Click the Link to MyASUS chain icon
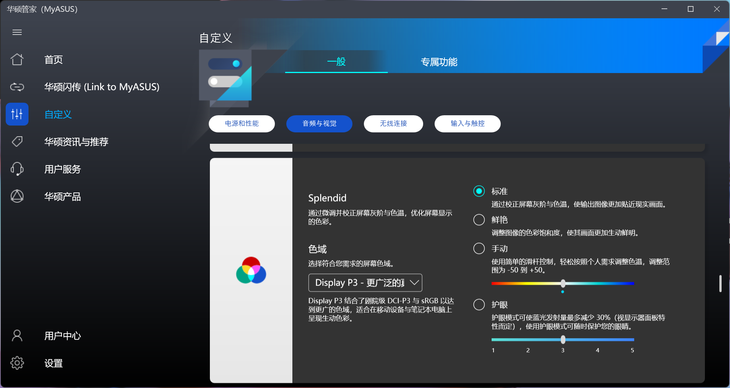Screen dimensions: 730x388 coord(17,87)
